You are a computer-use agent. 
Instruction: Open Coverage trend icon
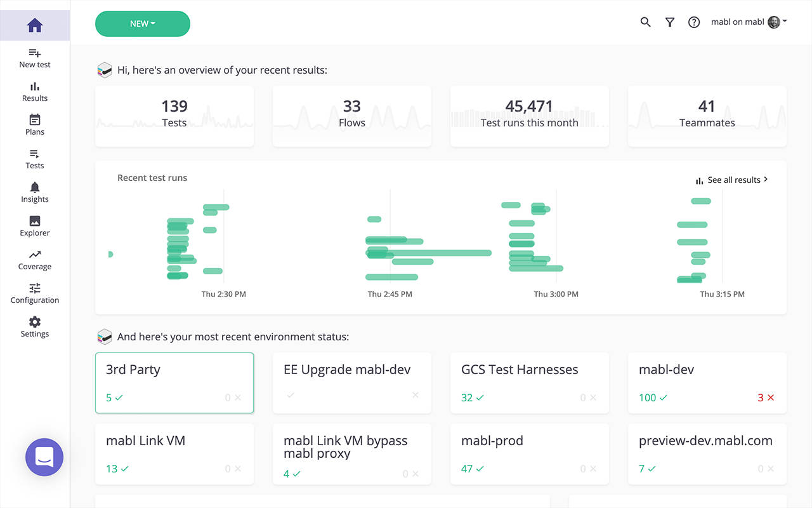click(35, 255)
